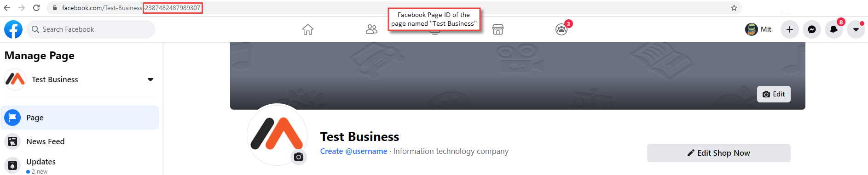
Task: Click the Create @username link
Action: 354,151
